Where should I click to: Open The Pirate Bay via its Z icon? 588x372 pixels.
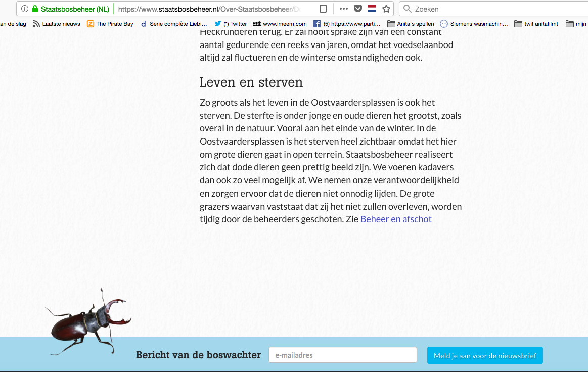tap(91, 23)
